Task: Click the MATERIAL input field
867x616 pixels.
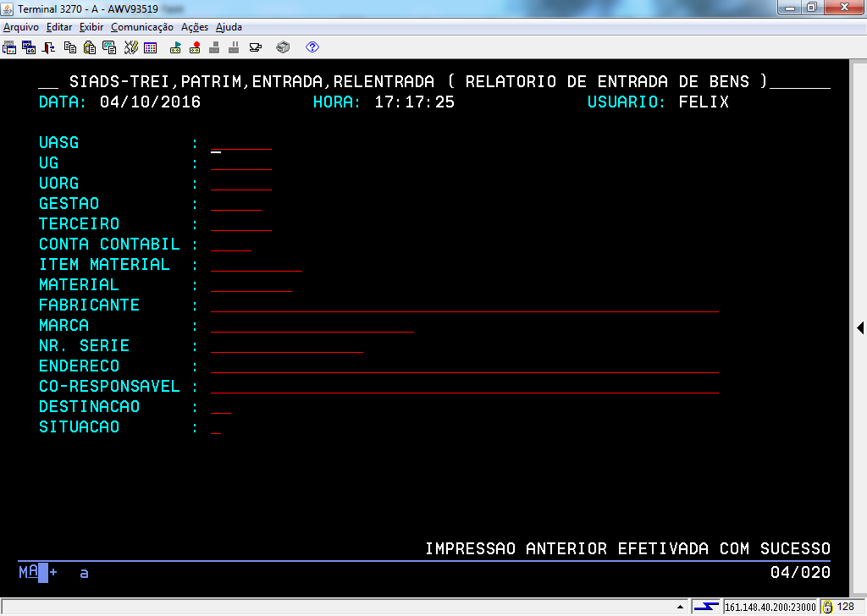Action: (251, 285)
